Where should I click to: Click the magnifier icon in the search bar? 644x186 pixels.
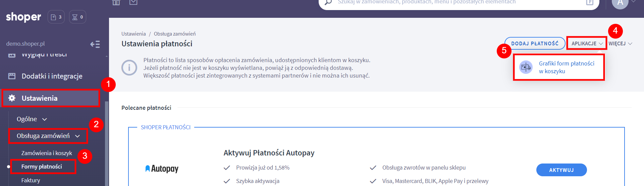(x=328, y=2)
